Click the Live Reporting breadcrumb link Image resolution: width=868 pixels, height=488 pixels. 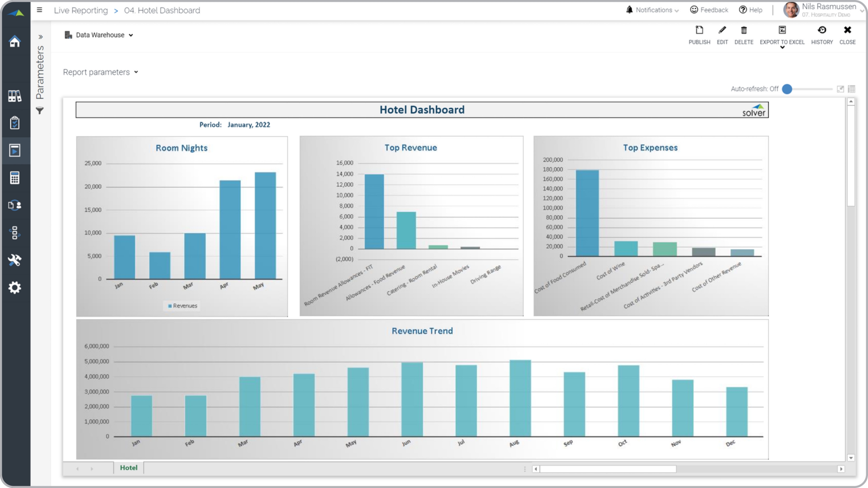pyautogui.click(x=81, y=11)
